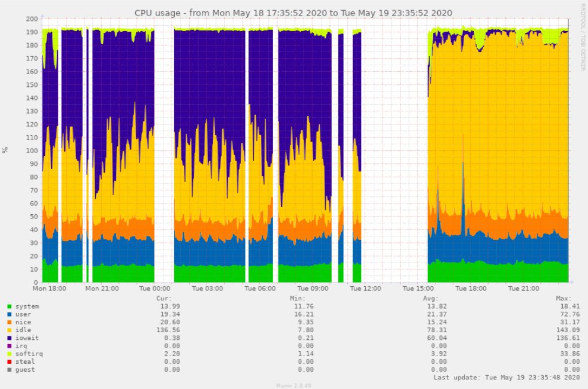Click the Munin 2.0.49 footer text
The height and width of the screenshot is (389, 588).
293,385
